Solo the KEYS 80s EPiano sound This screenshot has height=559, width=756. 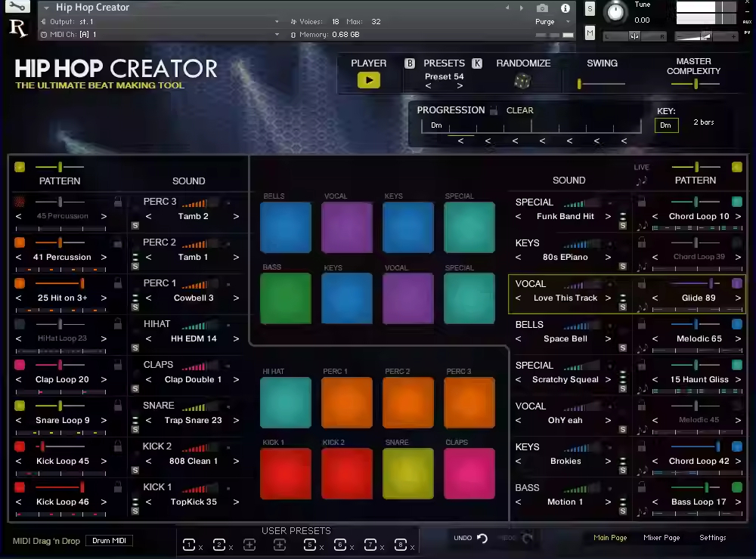(x=623, y=267)
